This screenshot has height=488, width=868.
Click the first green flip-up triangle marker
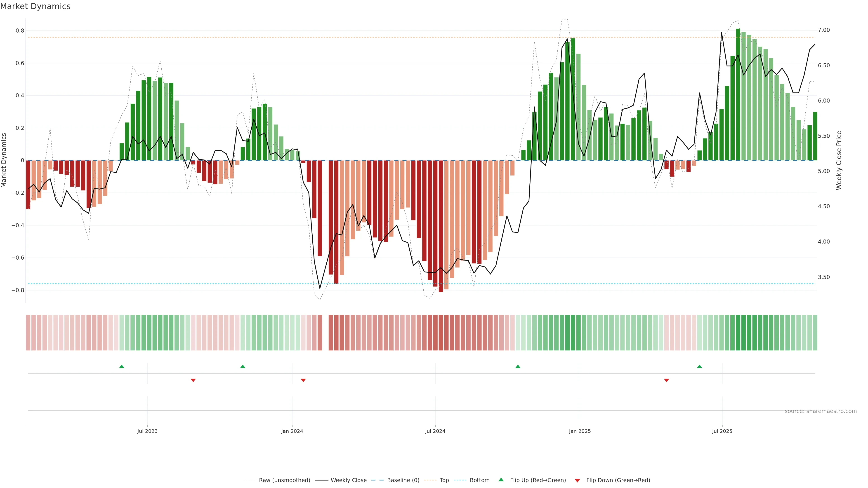pos(122,366)
